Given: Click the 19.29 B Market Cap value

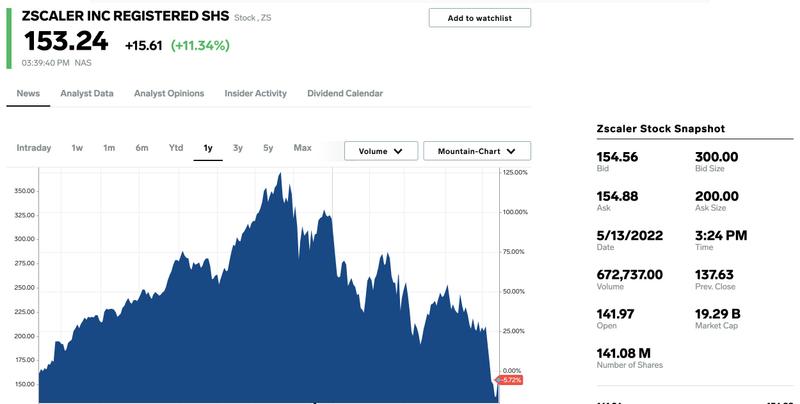Looking at the screenshot, I should coord(717,314).
